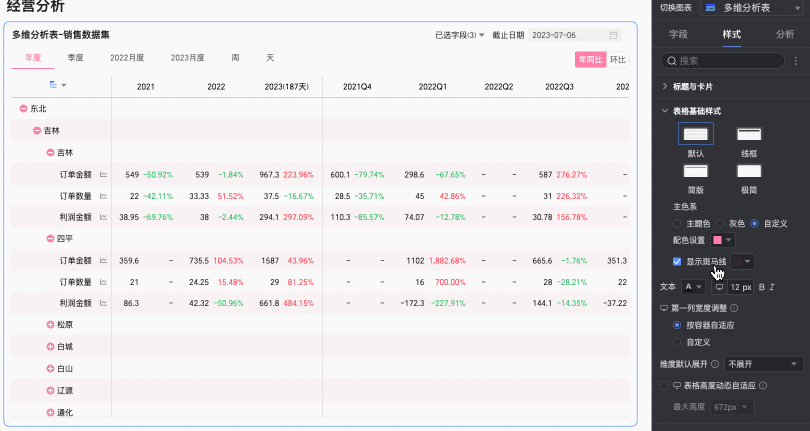
Task: Choose the 极简 table style icon
Action: pos(749,173)
